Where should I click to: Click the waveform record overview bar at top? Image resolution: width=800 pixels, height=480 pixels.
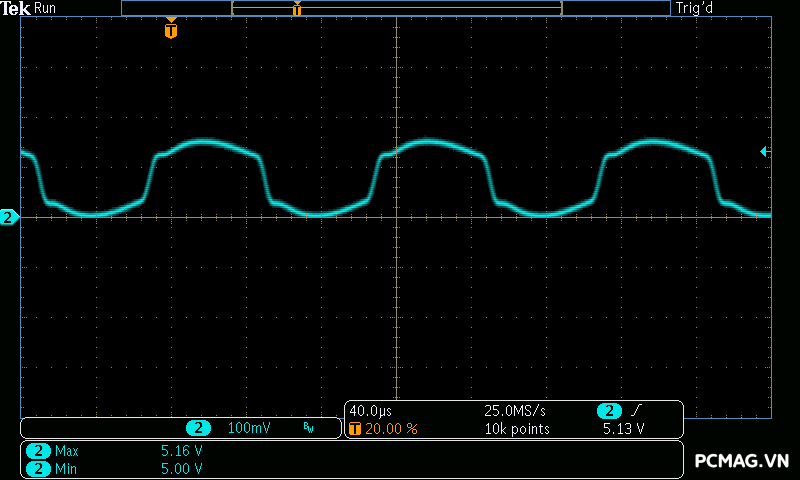[x=396, y=8]
